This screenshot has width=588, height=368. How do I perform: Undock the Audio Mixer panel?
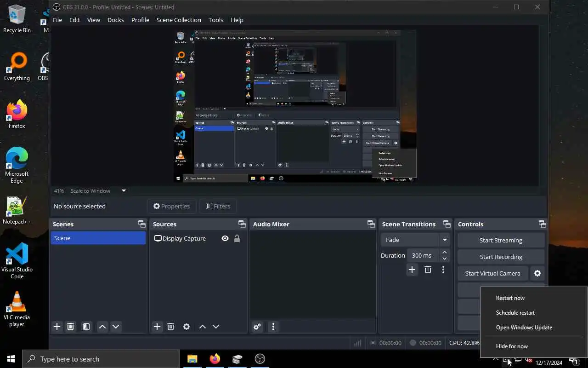point(371,224)
